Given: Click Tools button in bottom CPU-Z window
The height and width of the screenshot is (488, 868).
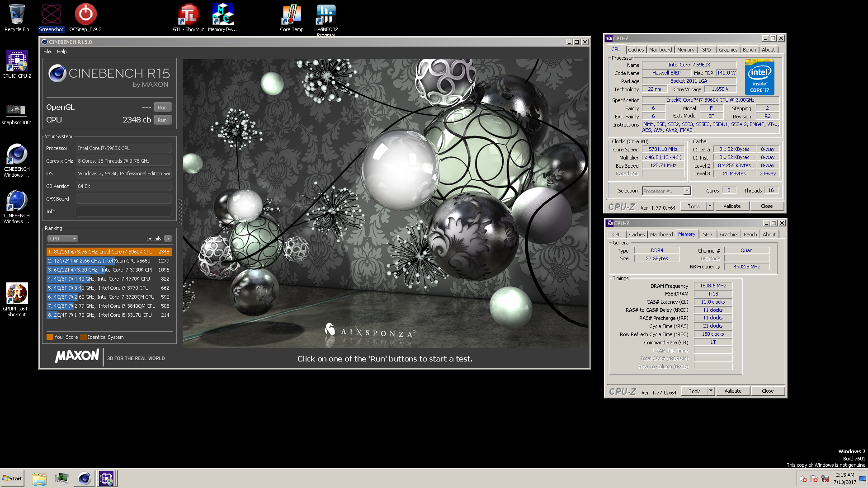Looking at the screenshot, I should coord(694,391).
